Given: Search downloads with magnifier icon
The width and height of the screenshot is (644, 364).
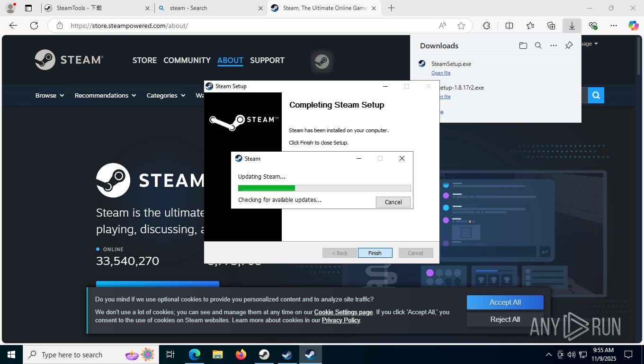Looking at the screenshot, I should click(x=538, y=45).
